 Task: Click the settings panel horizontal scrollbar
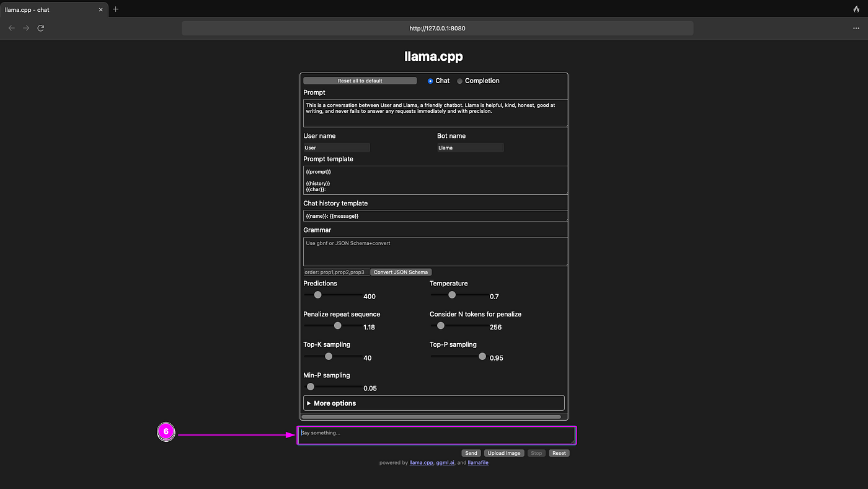(432, 417)
